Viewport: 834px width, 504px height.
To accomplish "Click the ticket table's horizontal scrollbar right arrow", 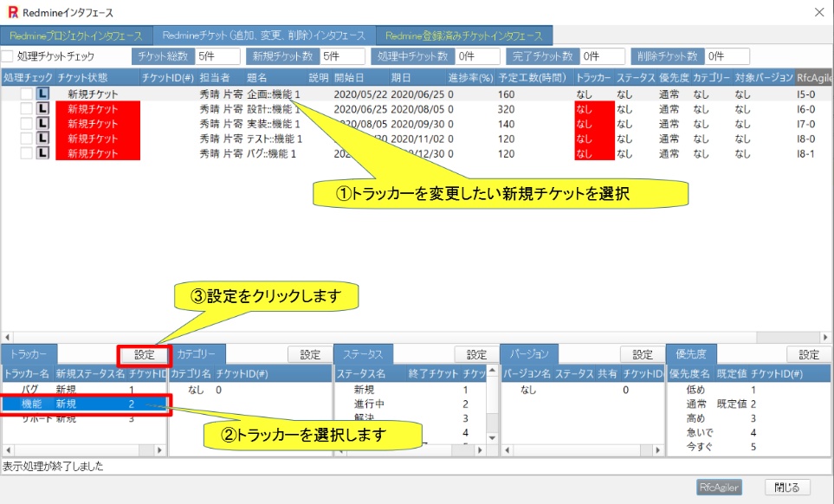I will [825, 337].
